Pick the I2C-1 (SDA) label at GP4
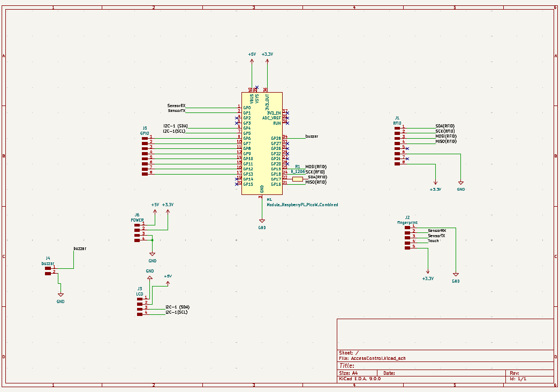 coord(176,126)
